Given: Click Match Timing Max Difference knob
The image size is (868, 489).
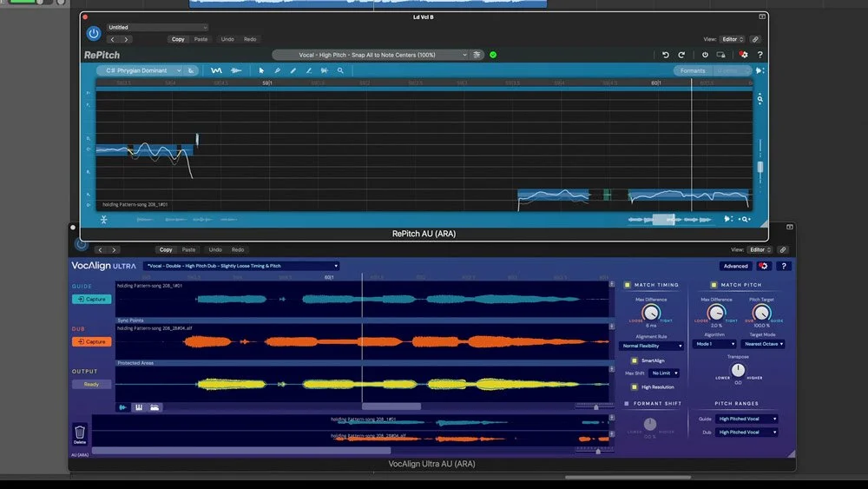Looking at the screenshot, I should (651, 314).
